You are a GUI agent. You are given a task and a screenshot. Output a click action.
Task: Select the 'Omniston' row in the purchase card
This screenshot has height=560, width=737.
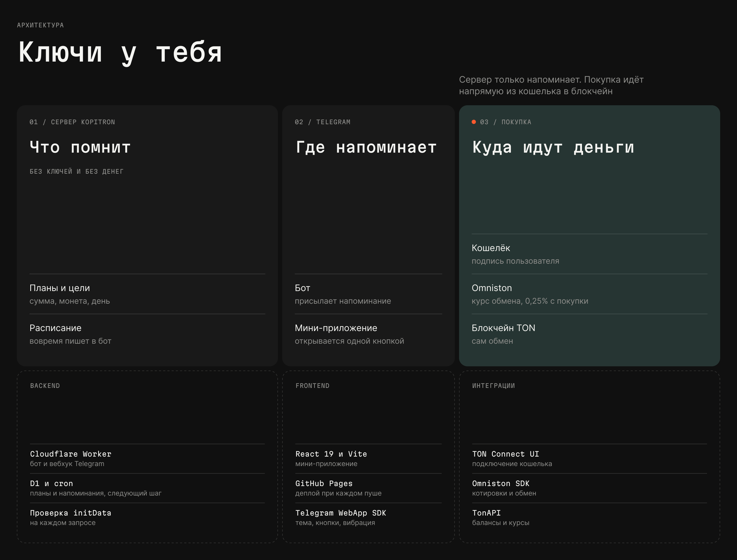[x=589, y=294]
